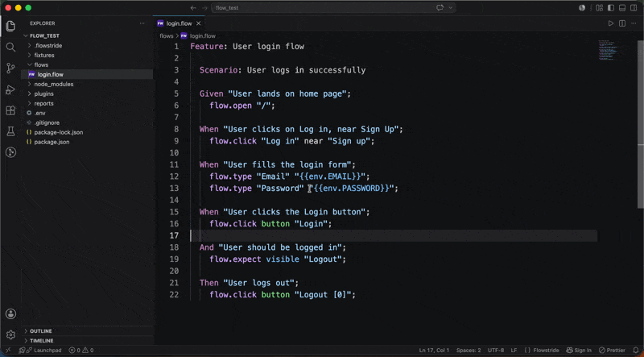
Task: Open the chat dropdown chevron
Action: (x=451, y=8)
